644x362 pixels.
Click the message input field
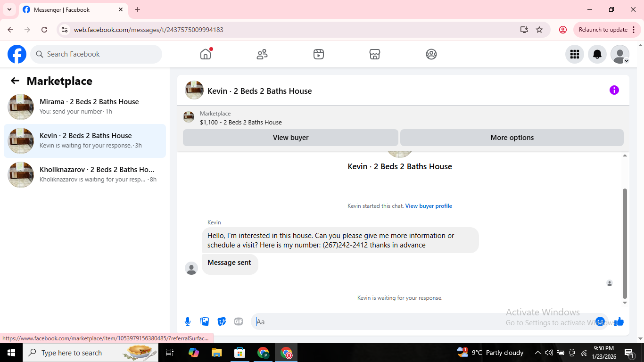[424, 321]
